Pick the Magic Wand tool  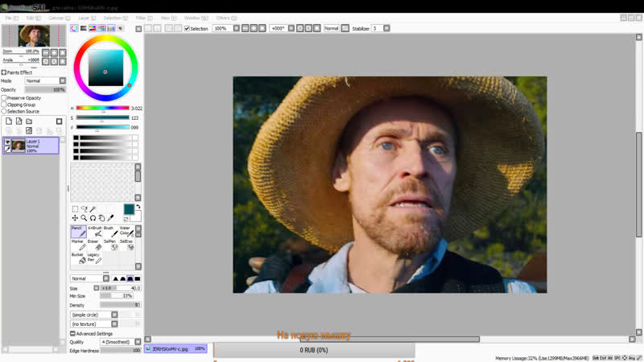point(93,209)
